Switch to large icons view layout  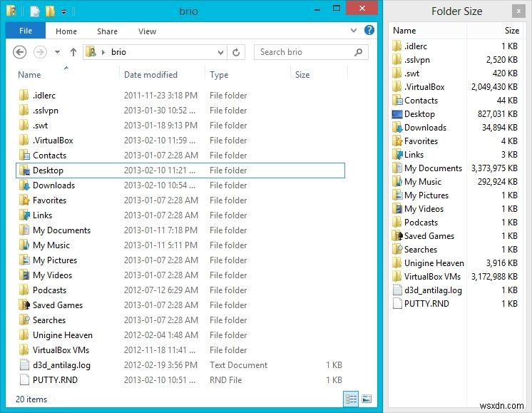(x=367, y=399)
